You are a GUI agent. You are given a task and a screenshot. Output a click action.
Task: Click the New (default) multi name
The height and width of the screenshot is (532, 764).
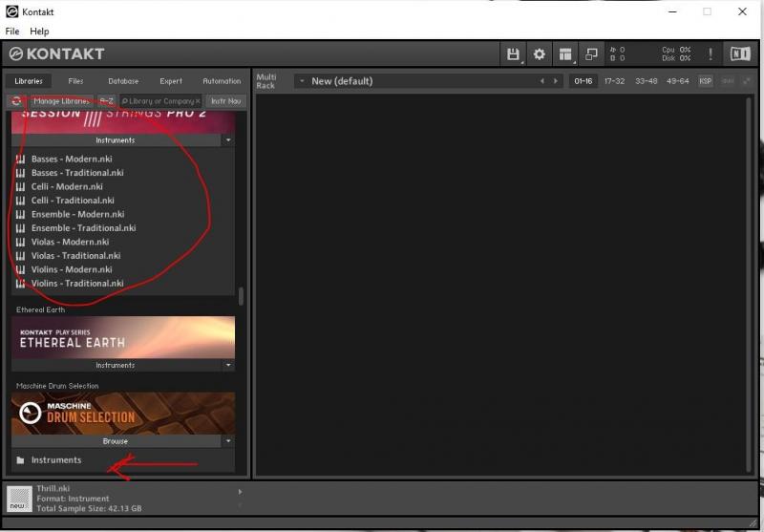[342, 81]
